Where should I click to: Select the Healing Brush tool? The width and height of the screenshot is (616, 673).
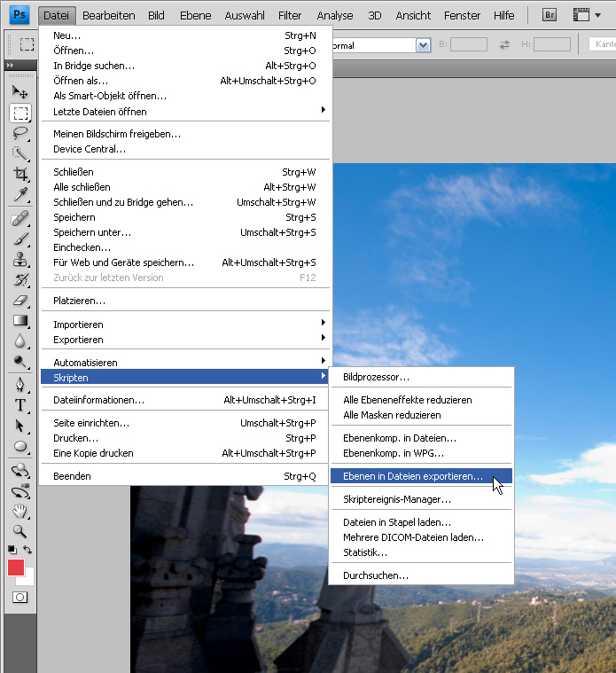point(20,218)
